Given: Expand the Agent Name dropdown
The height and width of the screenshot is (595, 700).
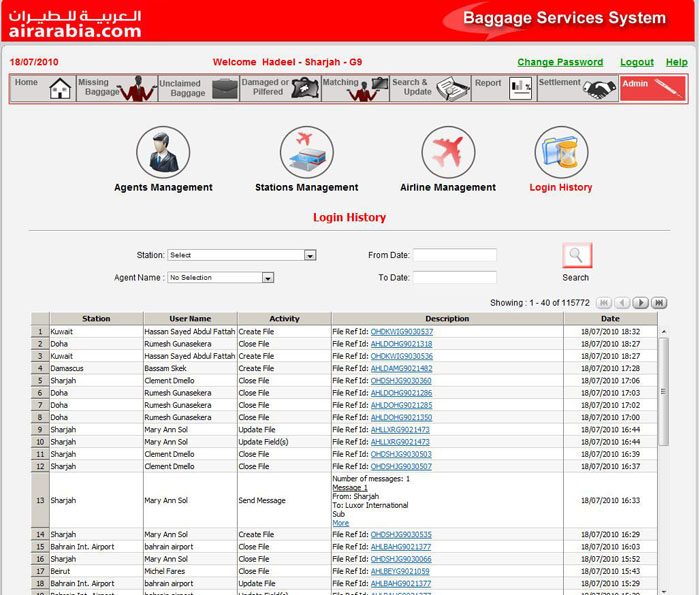Looking at the screenshot, I should click(x=268, y=278).
